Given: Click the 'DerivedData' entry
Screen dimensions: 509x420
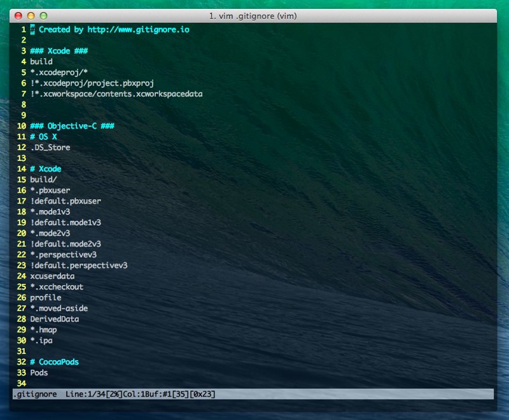Looking at the screenshot, I should click(54, 319).
